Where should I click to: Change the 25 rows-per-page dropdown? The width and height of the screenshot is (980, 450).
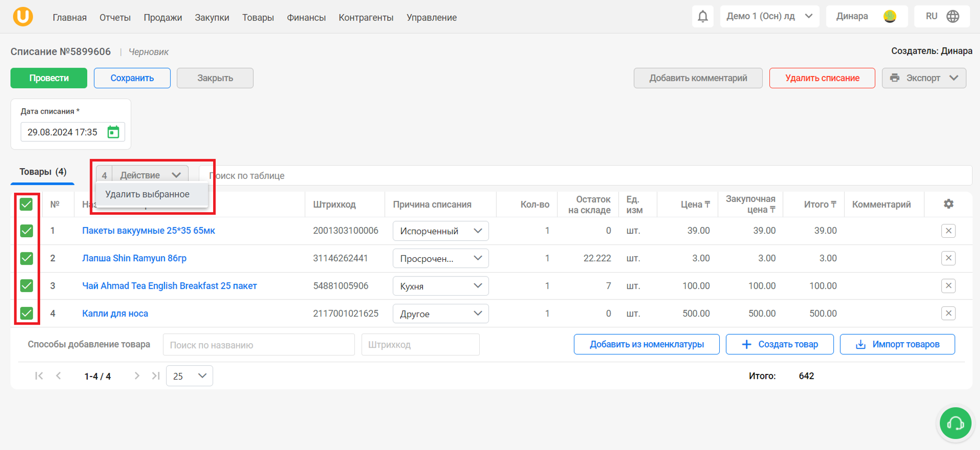click(190, 376)
